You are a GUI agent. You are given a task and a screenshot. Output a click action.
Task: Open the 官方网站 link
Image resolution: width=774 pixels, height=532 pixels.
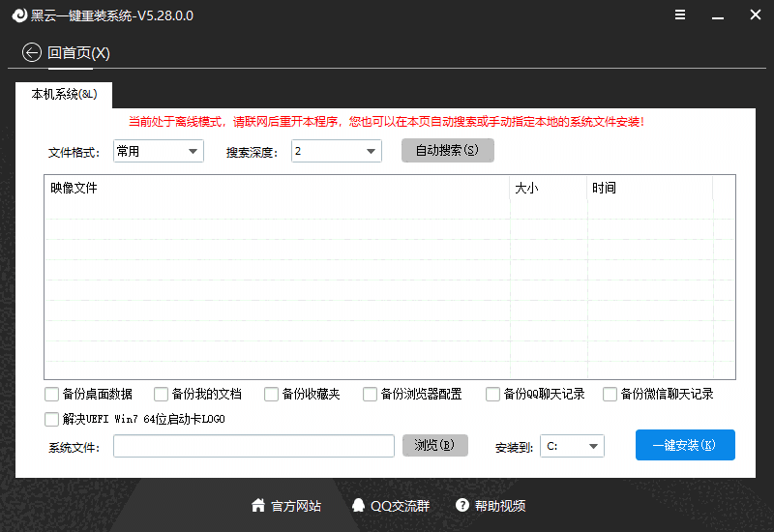296,506
